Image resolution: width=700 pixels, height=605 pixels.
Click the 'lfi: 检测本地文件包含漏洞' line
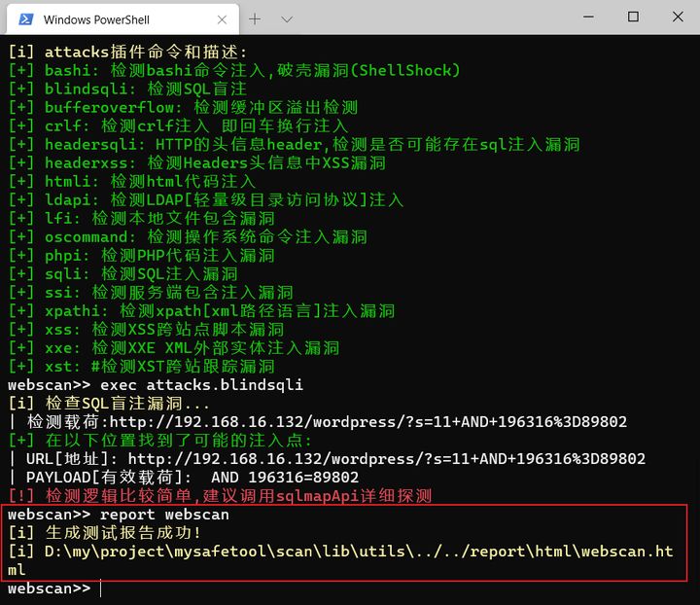142,218
